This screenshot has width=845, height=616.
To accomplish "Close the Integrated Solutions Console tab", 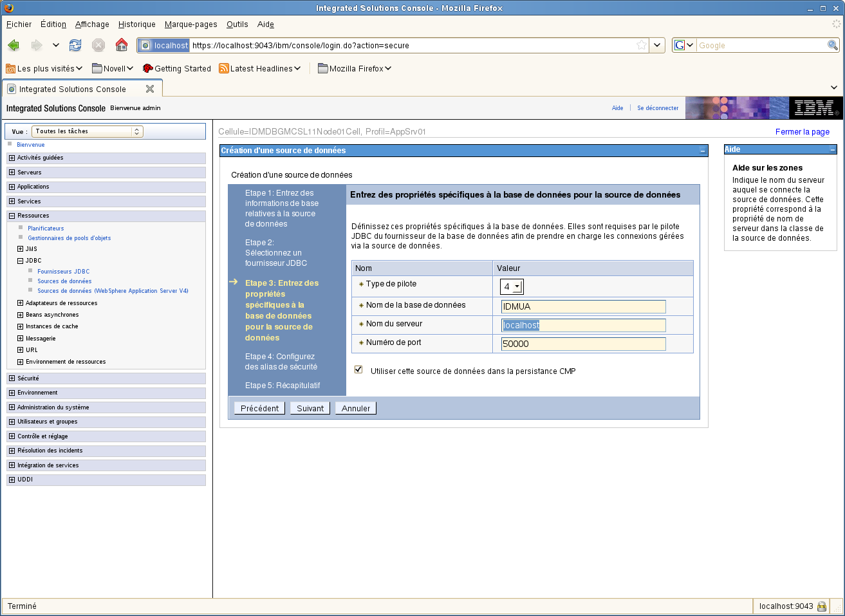I will [x=150, y=89].
